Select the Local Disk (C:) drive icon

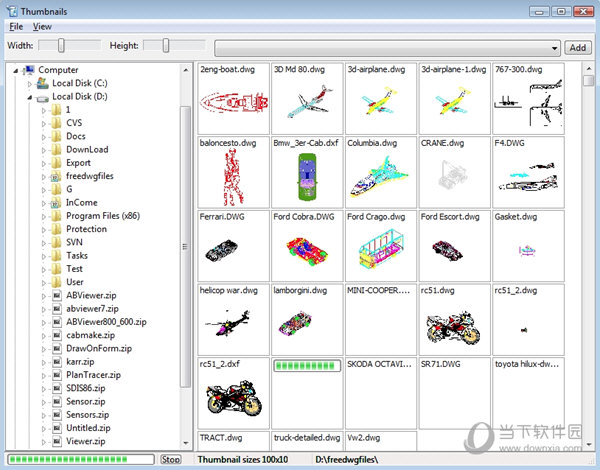pos(42,83)
